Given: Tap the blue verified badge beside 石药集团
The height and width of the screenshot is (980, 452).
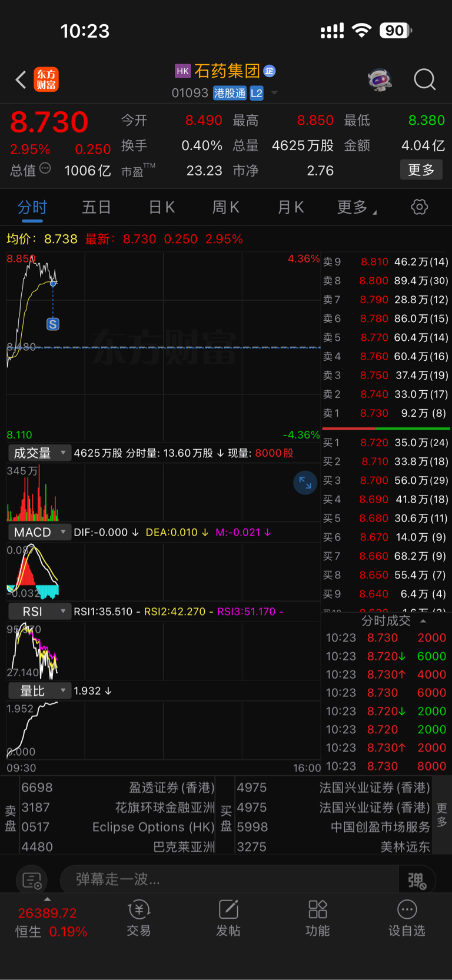Looking at the screenshot, I should click(270, 71).
